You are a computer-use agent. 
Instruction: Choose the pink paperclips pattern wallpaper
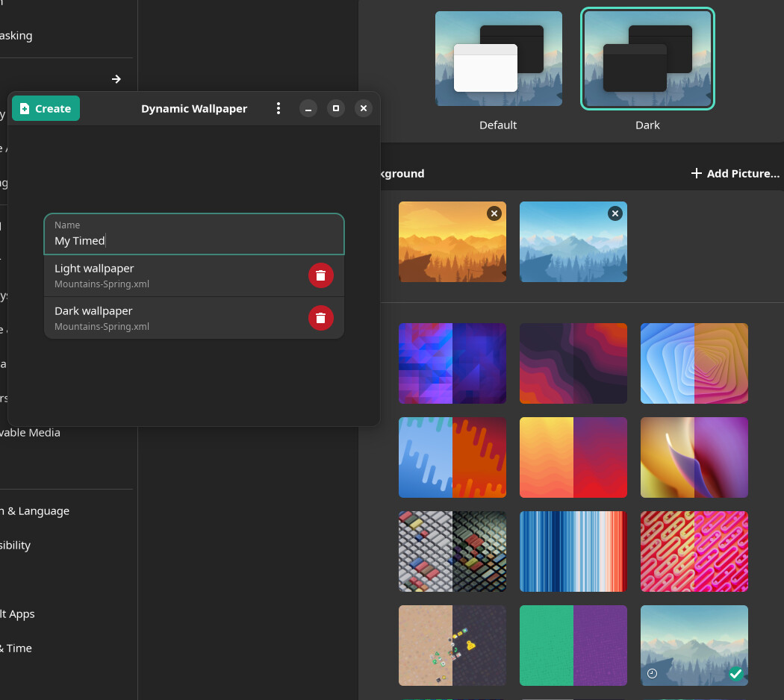coord(694,551)
